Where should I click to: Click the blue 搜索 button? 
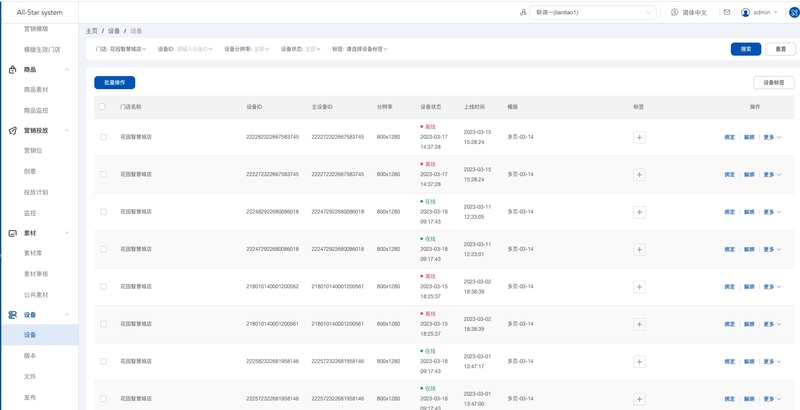coord(745,49)
